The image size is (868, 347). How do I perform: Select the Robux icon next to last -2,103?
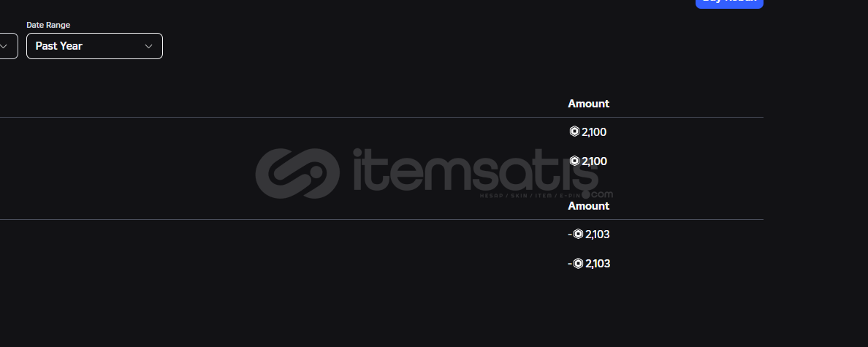(578, 264)
